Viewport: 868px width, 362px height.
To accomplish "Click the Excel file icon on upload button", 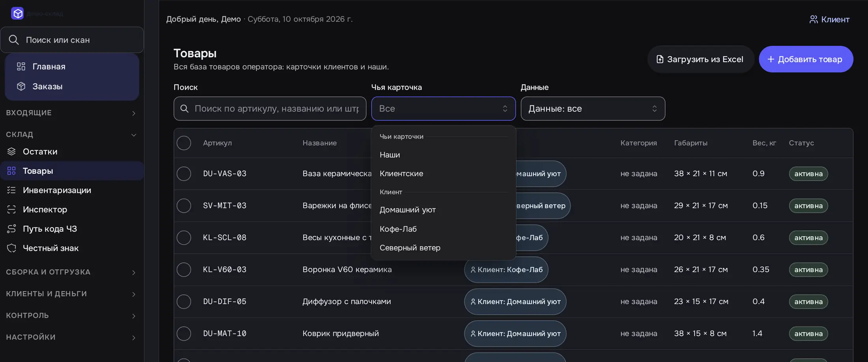I will coord(660,59).
